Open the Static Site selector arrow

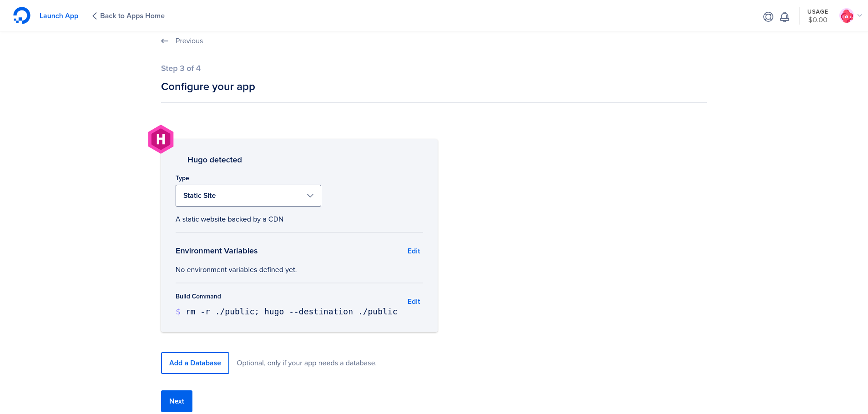[x=310, y=195]
